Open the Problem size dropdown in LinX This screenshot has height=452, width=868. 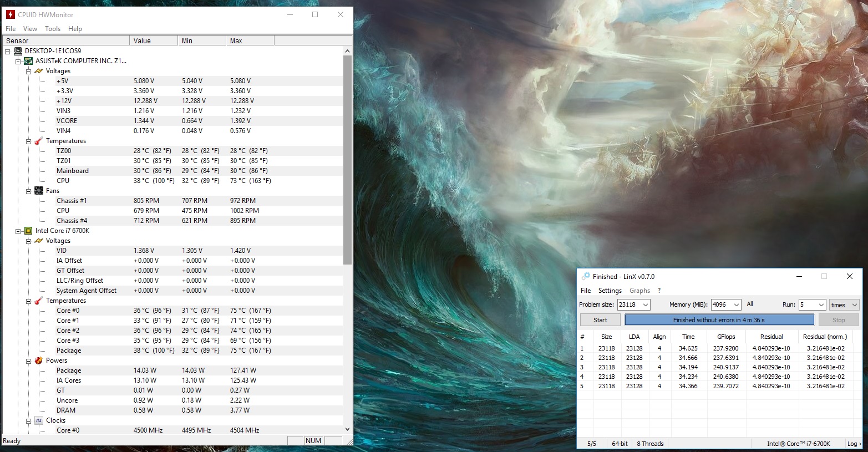pos(646,304)
